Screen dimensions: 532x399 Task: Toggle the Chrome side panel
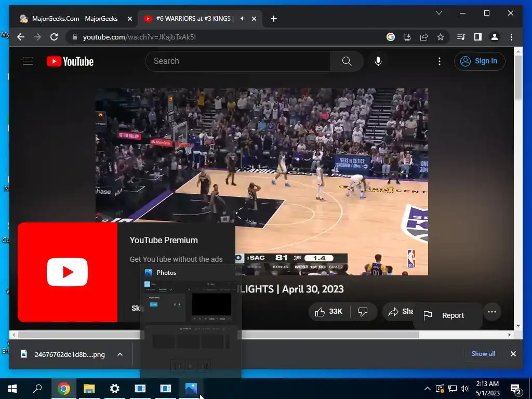coord(478,37)
